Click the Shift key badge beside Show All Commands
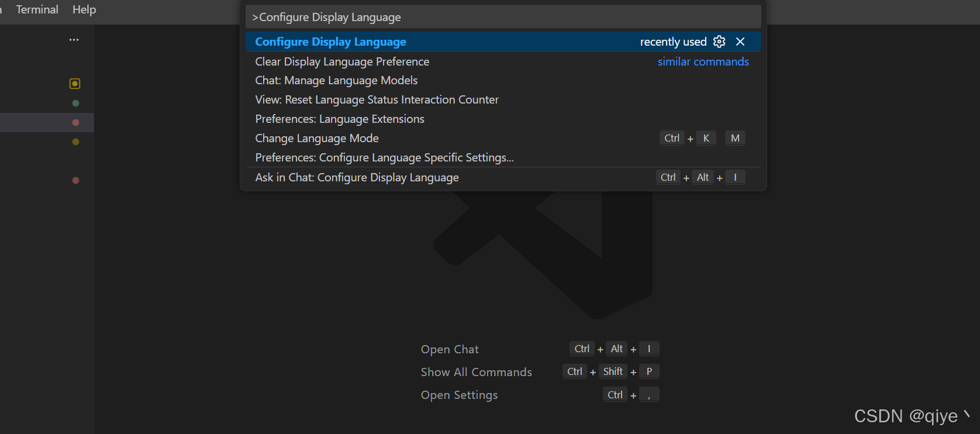The image size is (980, 434). [613, 371]
